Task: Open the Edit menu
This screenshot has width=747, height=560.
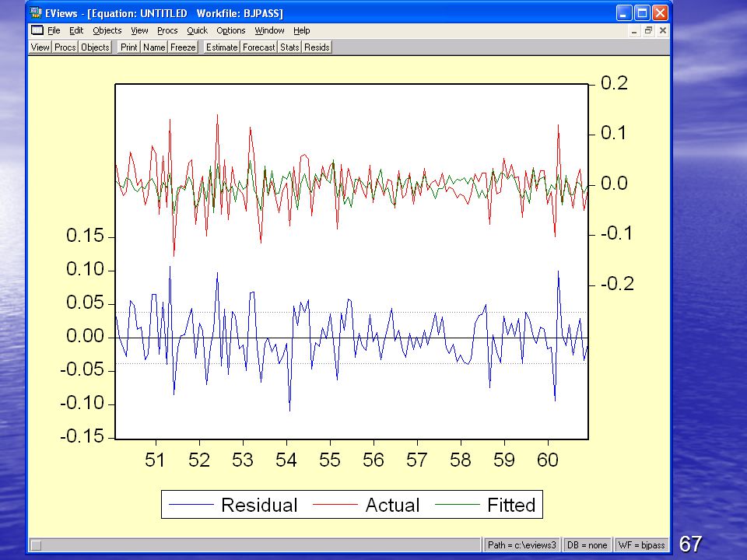Action: [76, 30]
